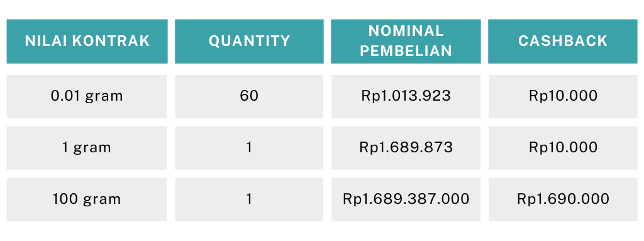Select the CASHBACK header cell
The width and height of the screenshot is (644, 241).
[x=563, y=41]
